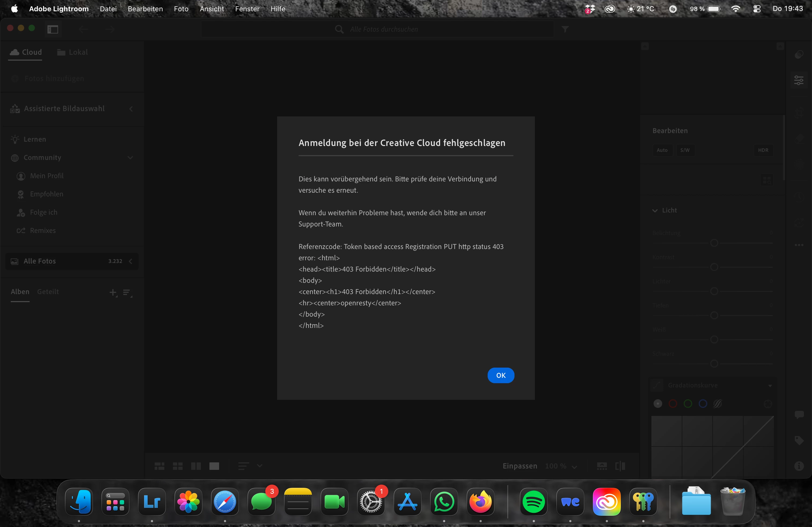Click the Alle Fotos durchsuchen search field
This screenshot has height=527, width=812.
point(377,29)
